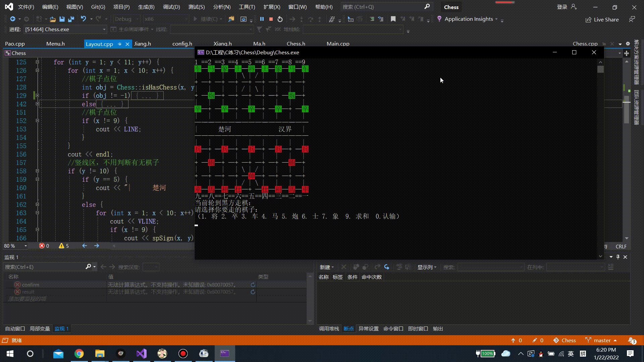The width and height of the screenshot is (644, 362).
Task: Save the current file using the disk icon
Action: tap(62, 19)
